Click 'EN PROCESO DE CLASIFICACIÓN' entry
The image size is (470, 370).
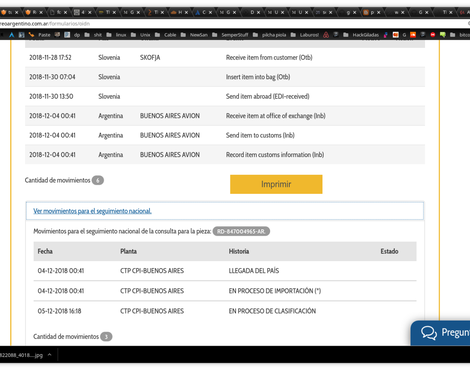272,311
